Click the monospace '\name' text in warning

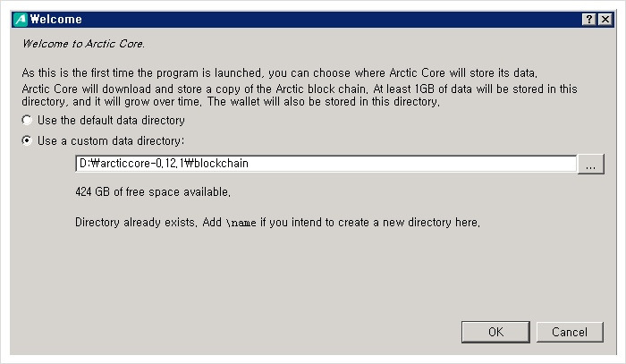241,223
